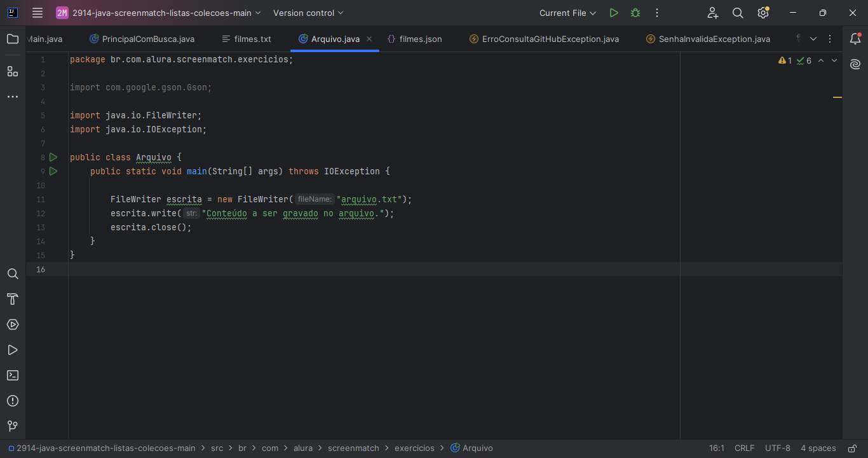Image resolution: width=868 pixels, height=458 pixels.
Task: Select src in breadcrumb bar
Action: tap(217, 448)
